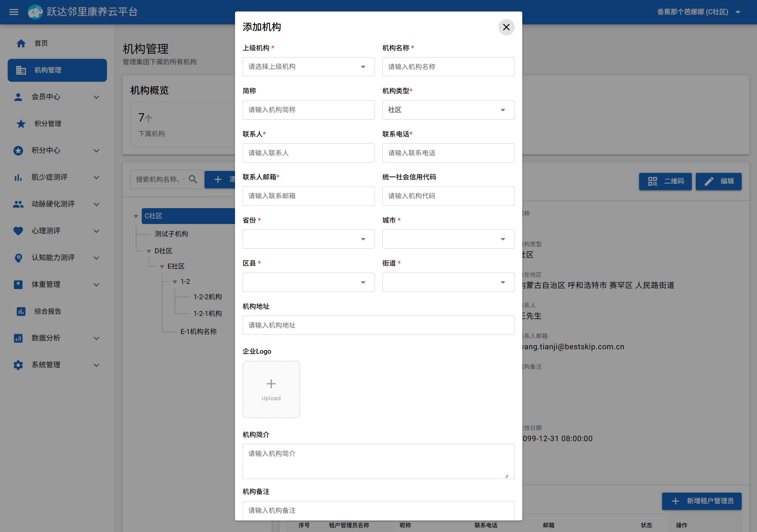757x532 pixels.
Task: Expand the 心理测评 submenu chevron
Action: [x=96, y=231]
